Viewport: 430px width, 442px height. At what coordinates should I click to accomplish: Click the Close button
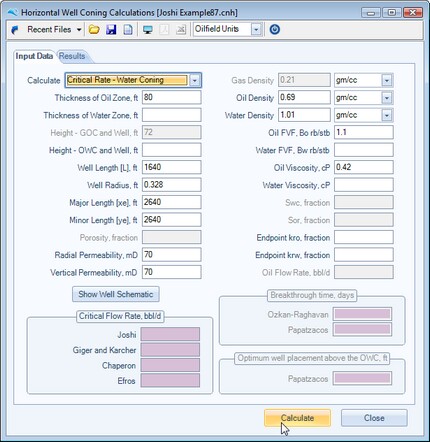click(374, 418)
